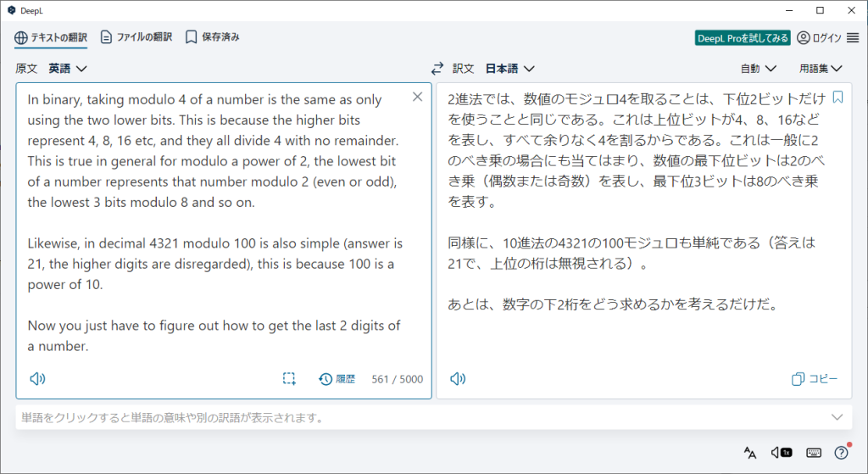This screenshot has height=474, width=868.
Task: Open the keyboard shortcuts icon
Action: [x=813, y=453]
